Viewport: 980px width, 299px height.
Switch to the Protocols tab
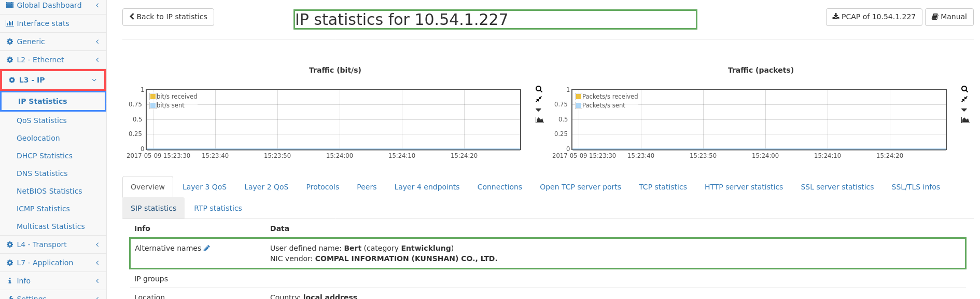tap(323, 187)
